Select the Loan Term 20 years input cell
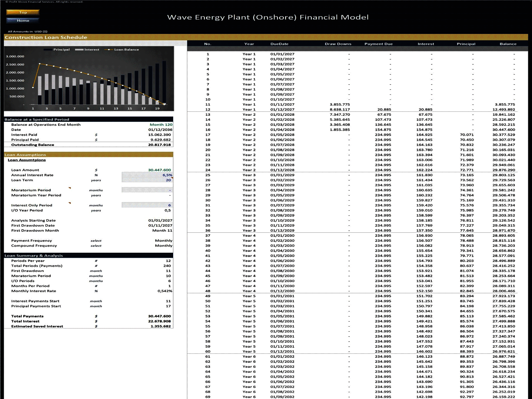The height and width of the screenshot is (399, 532). [147, 180]
